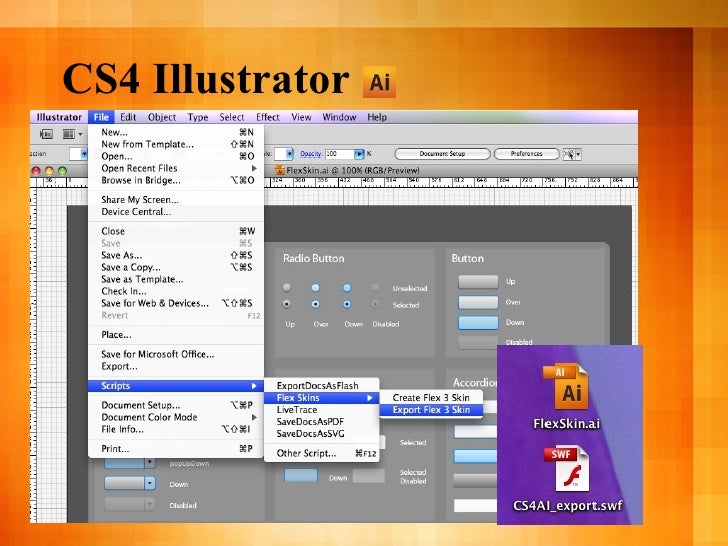Choose the SaveDocsAsSVG script
Viewport: 728px width, 546px height.
[321, 434]
